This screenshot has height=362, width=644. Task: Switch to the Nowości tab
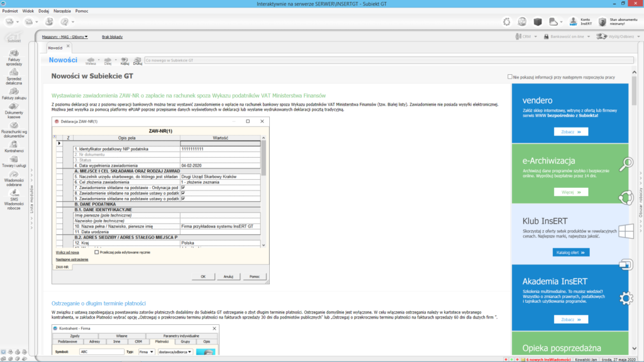click(x=55, y=48)
